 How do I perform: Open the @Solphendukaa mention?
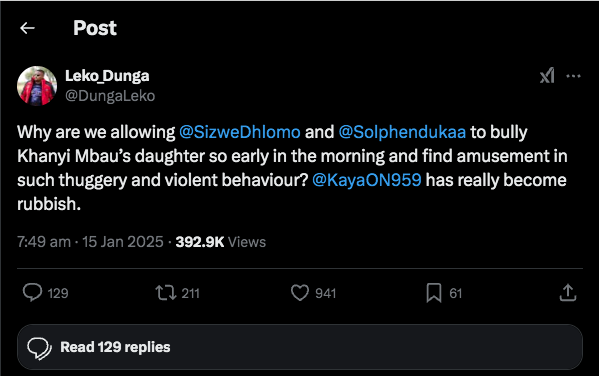[x=402, y=132]
